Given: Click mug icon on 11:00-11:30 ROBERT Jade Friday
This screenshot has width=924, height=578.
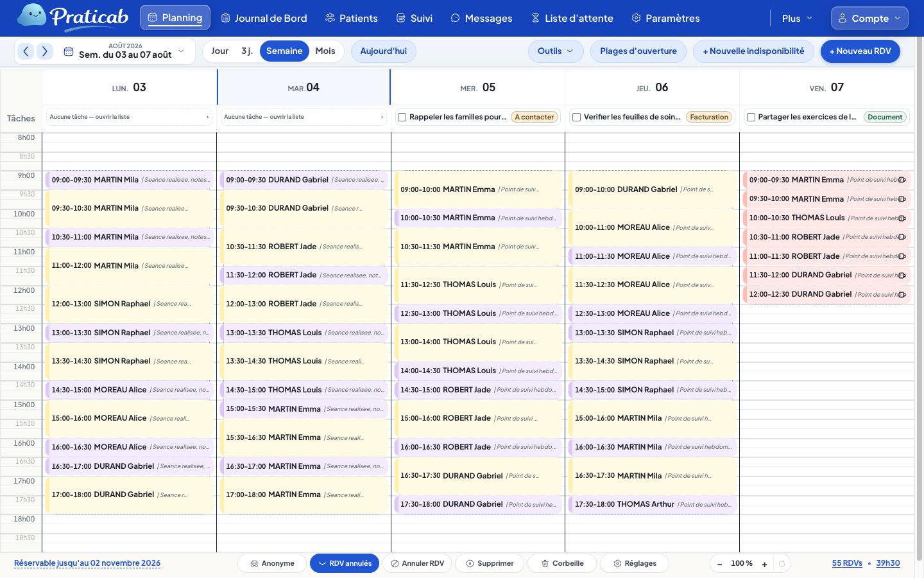Looking at the screenshot, I should tap(902, 256).
